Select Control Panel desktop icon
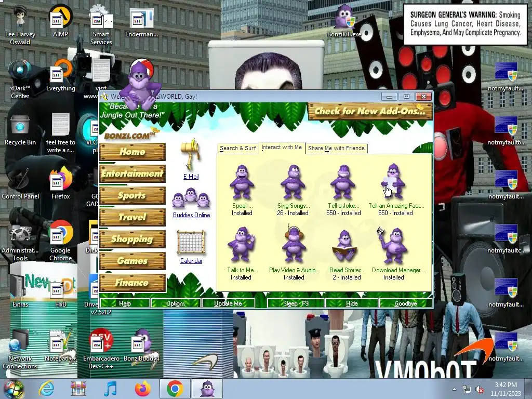532x399 pixels. click(x=20, y=183)
